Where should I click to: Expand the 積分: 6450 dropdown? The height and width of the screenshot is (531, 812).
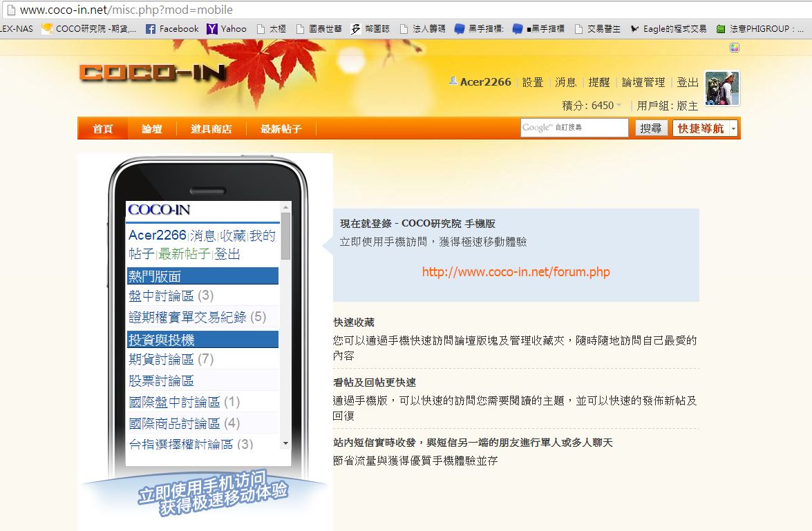(x=592, y=106)
